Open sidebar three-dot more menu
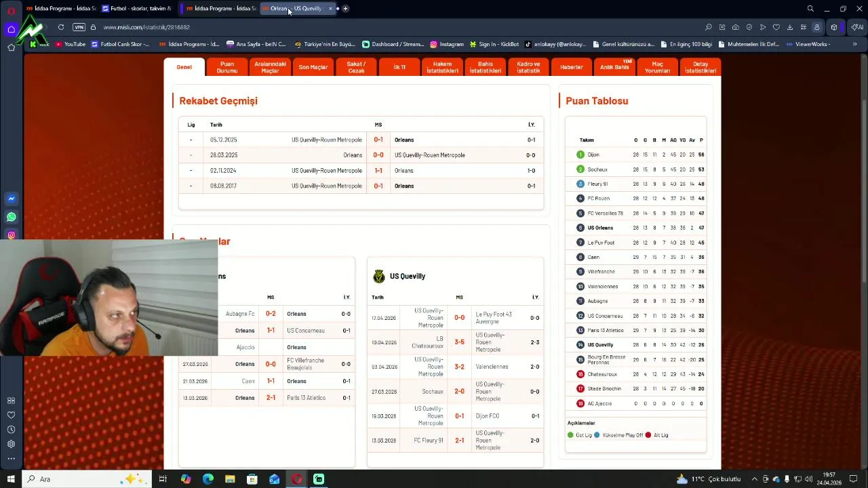868x488 pixels. (11, 459)
